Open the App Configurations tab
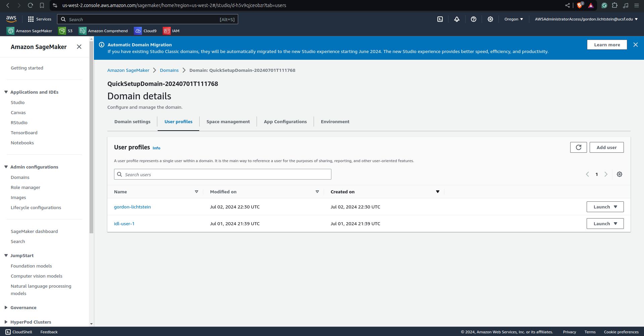 (x=285, y=122)
